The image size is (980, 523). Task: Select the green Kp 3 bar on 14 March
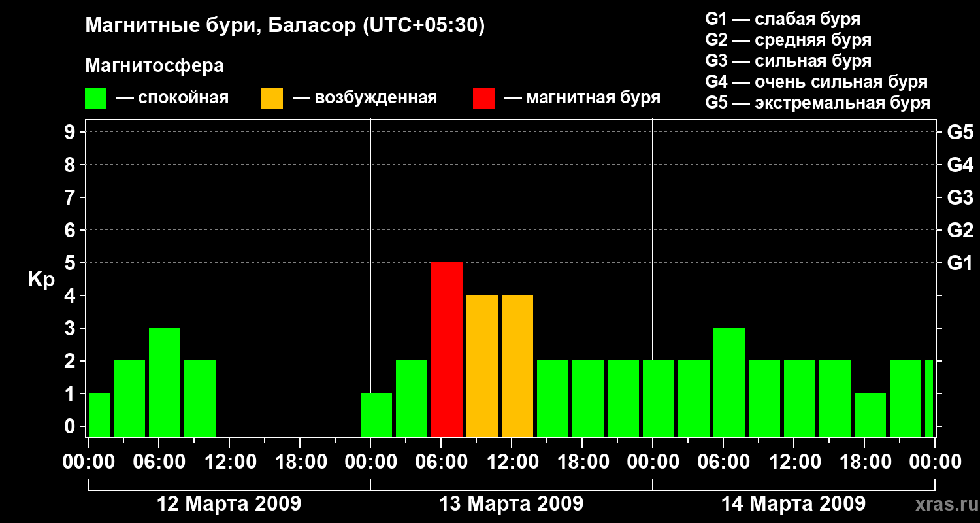(729, 382)
